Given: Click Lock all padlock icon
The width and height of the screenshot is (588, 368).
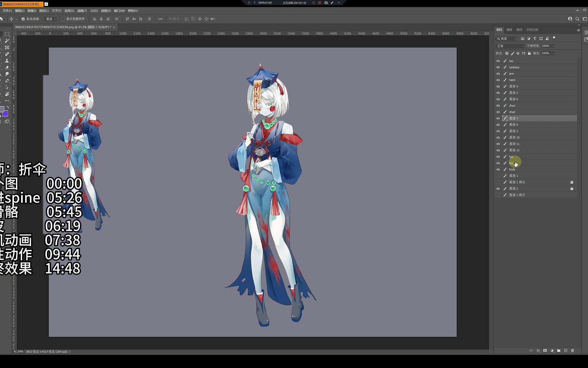Looking at the screenshot, I should [x=529, y=53].
